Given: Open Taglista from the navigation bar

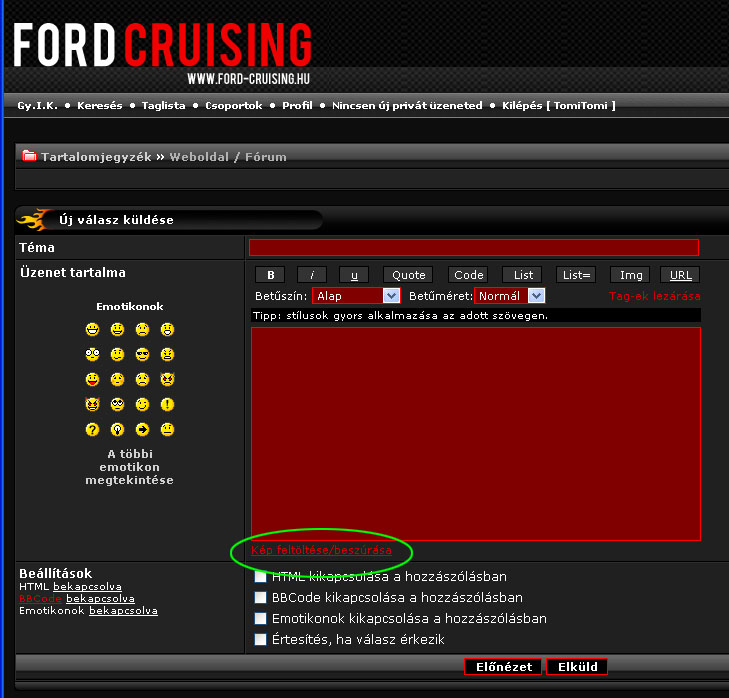Looking at the screenshot, I should pos(164,106).
